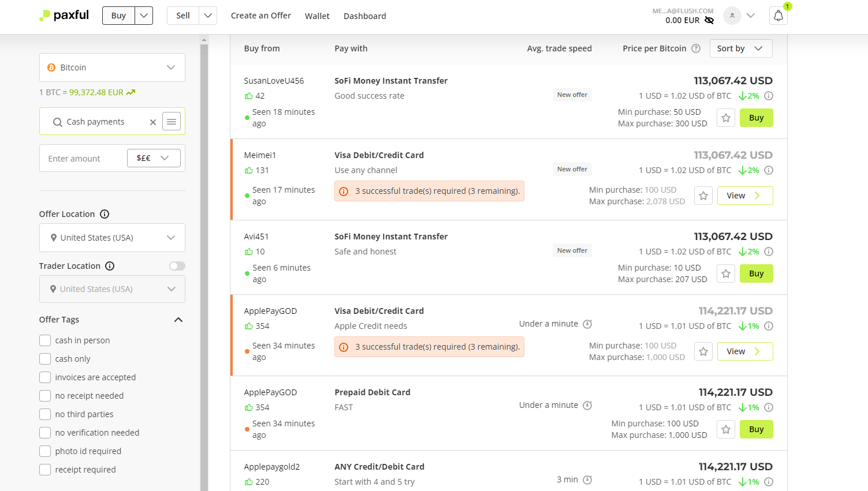Collapse the Offer Tags section
The image size is (868, 491).
click(x=178, y=320)
